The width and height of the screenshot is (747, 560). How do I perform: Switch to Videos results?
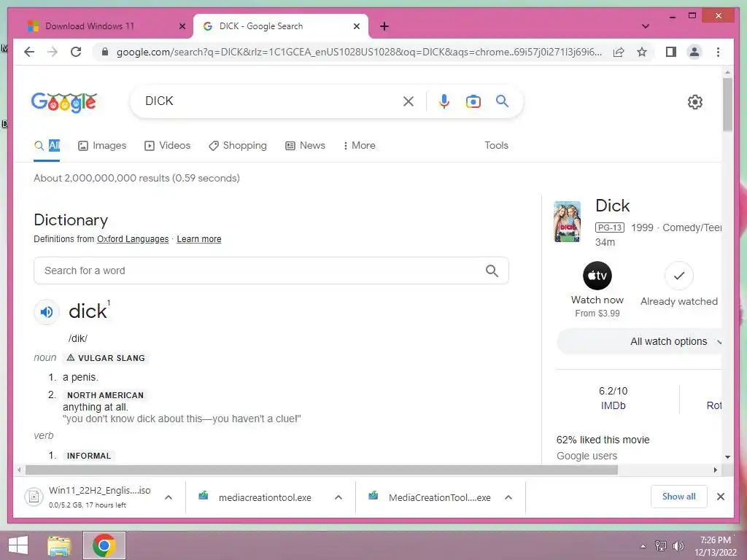167,146
